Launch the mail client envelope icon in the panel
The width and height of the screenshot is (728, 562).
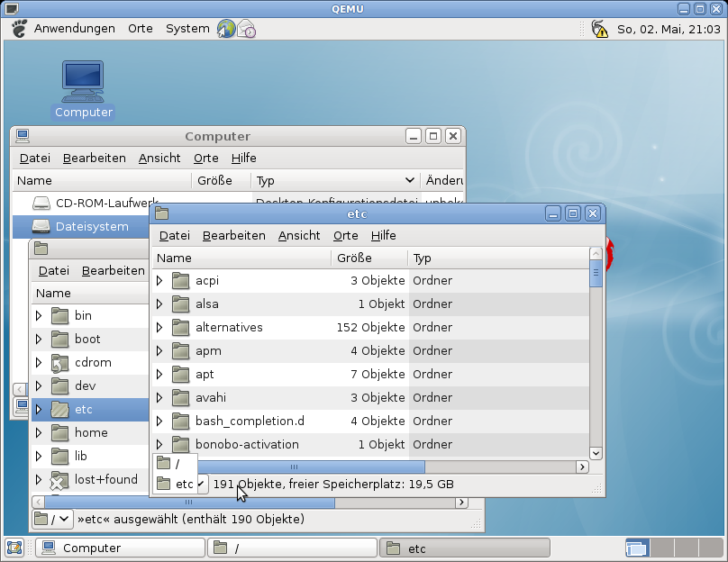point(247,29)
